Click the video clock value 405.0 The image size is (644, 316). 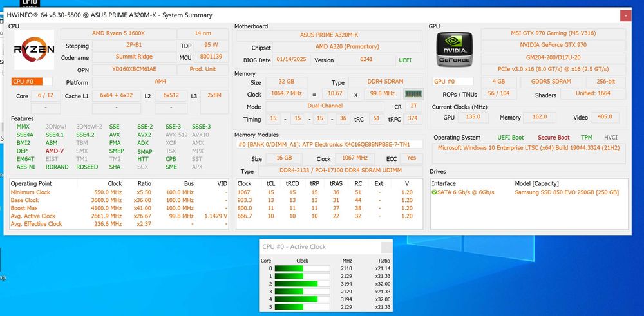pos(605,117)
